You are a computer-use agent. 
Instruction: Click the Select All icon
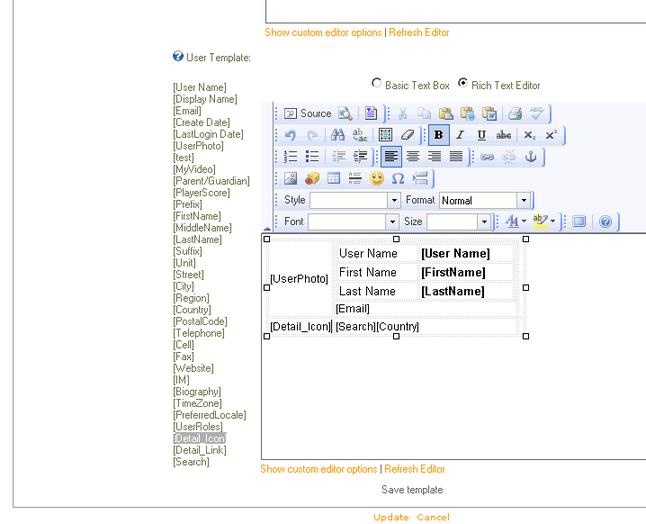(x=385, y=135)
